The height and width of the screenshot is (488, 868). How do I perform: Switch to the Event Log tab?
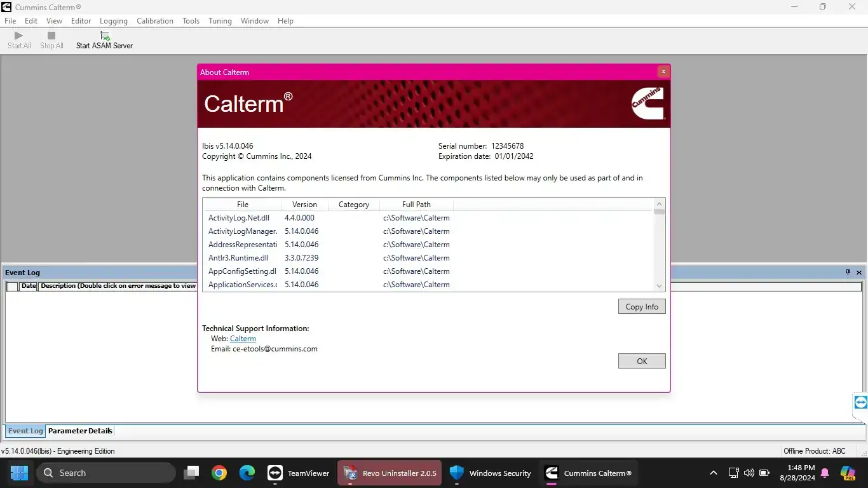click(x=25, y=431)
